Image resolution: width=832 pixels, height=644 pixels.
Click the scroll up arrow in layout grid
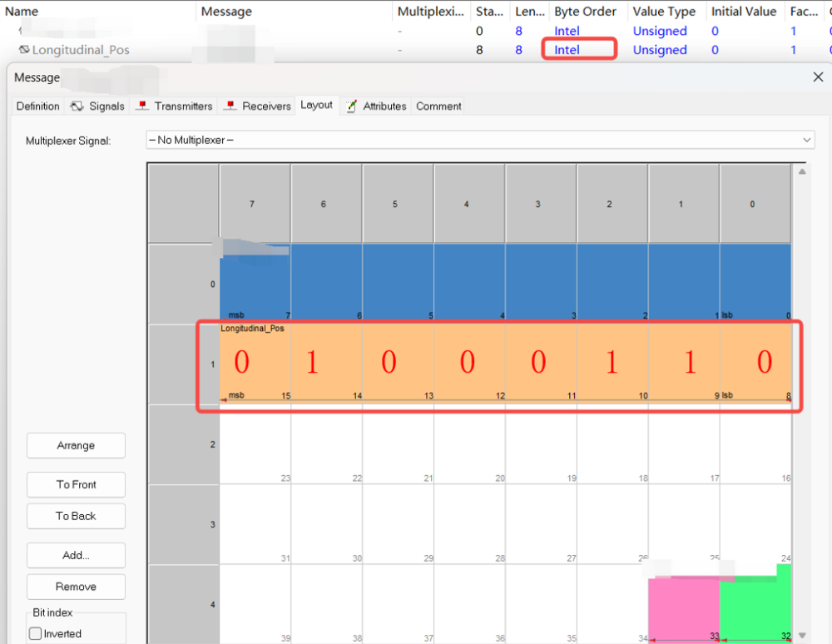pyautogui.click(x=801, y=171)
